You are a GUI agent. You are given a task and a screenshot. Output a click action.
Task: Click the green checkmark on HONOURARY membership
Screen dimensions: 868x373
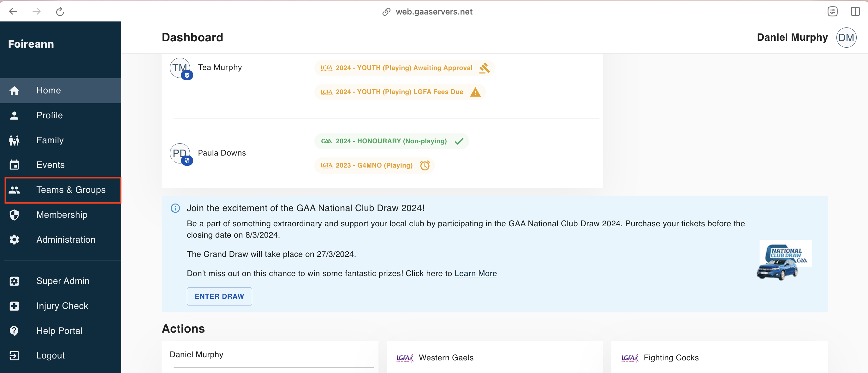tap(459, 141)
